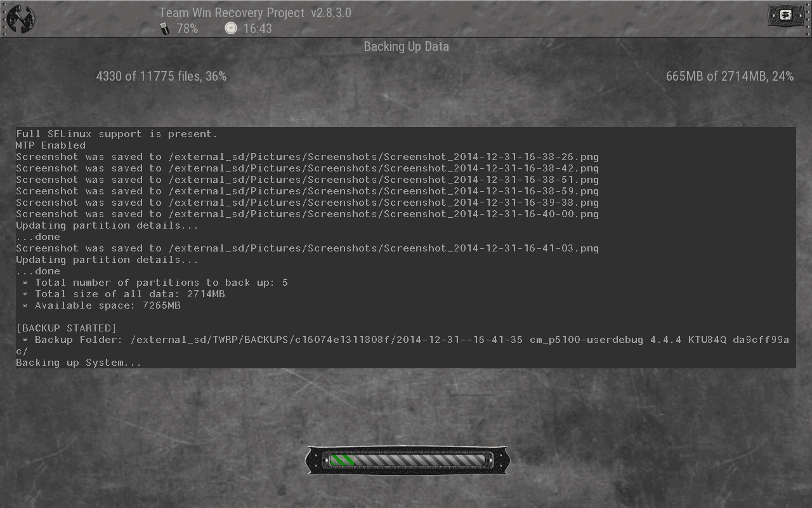Screen dimensions: 812x508
Task: Open the console log toggle icon
Action: (787, 16)
